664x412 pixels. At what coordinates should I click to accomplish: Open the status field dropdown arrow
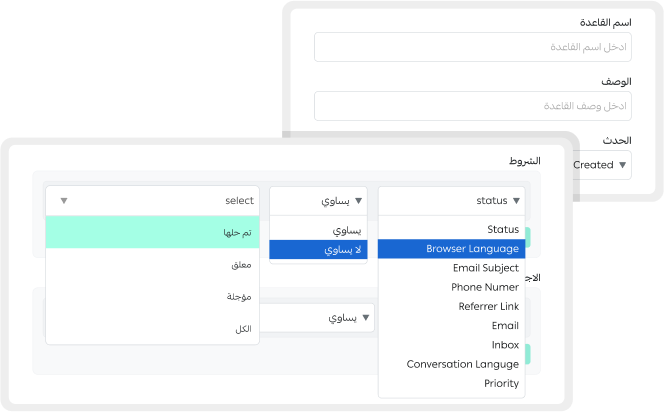click(x=516, y=201)
